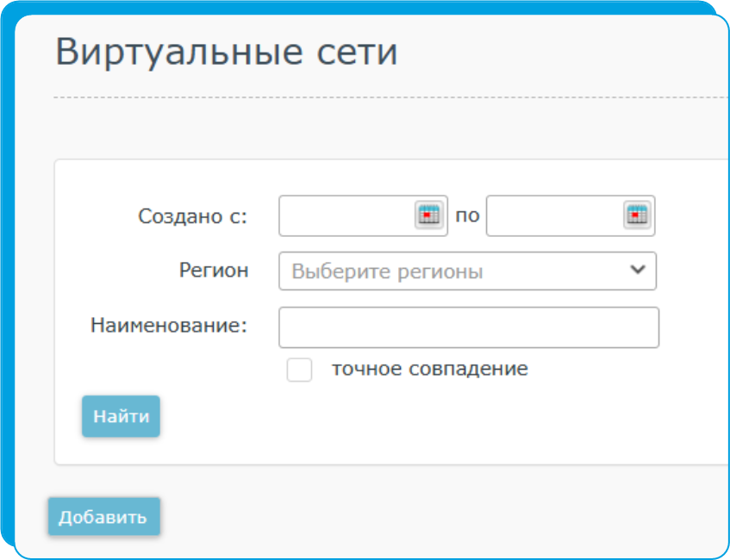Focus the 'Наименование' text field
Image resolution: width=730 pixels, height=560 pixels.
click(x=469, y=327)
